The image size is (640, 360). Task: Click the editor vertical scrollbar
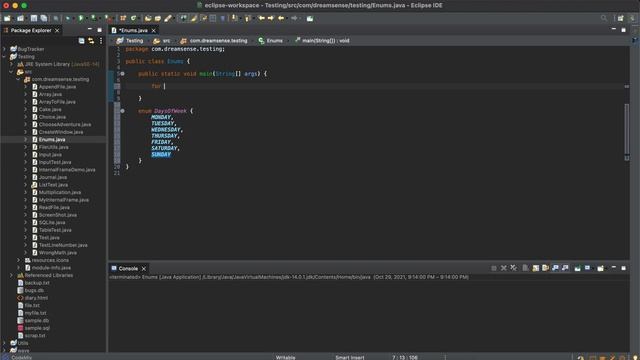click(627, 131)
